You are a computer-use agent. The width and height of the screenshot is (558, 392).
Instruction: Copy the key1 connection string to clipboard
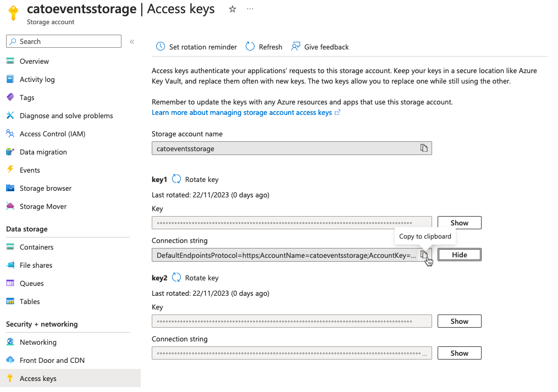424,255
